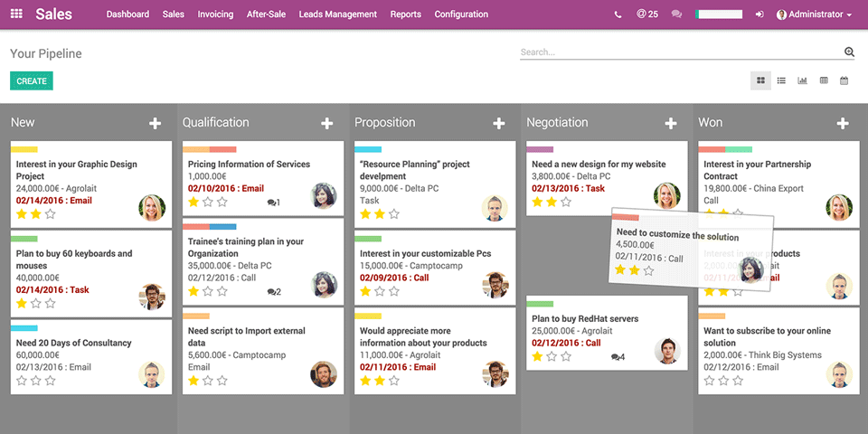Click the phone call icon in navbar

coord(618,14)
